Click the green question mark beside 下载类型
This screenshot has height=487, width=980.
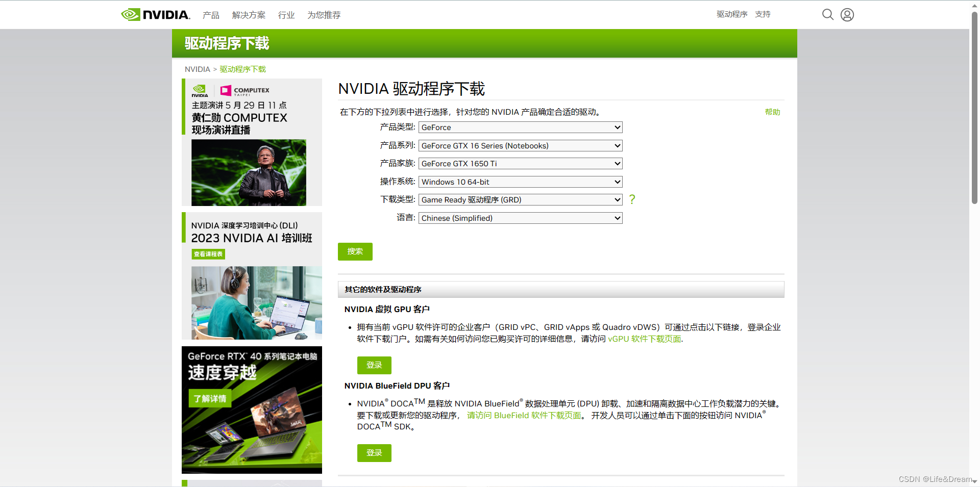(632, 200)
